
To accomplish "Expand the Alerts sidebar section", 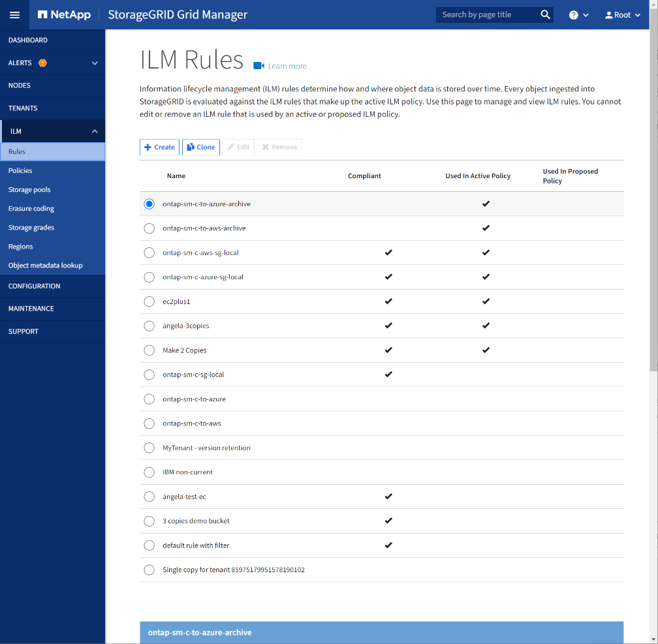I will [x=95, y=63].
